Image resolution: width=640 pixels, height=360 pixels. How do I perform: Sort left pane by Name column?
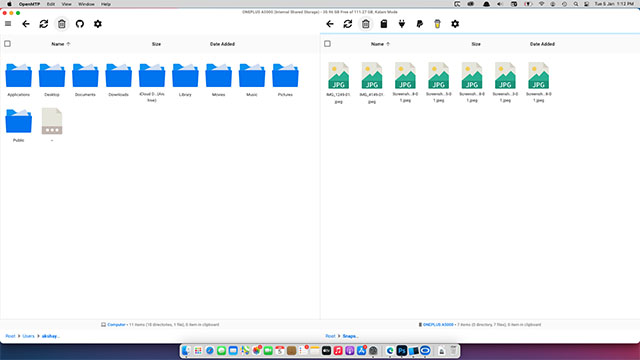tap(60, 44)
